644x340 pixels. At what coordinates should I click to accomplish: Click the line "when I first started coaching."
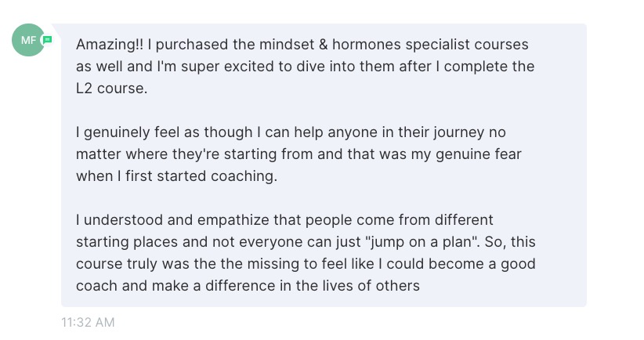[176, 176]
